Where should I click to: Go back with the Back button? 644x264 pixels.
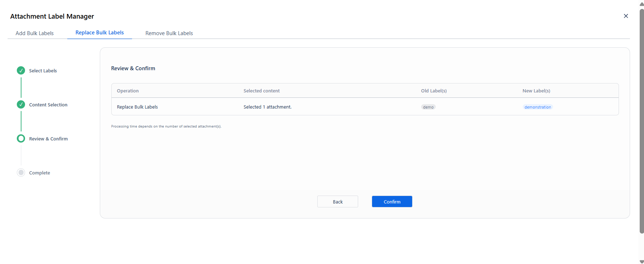[338, 202]
